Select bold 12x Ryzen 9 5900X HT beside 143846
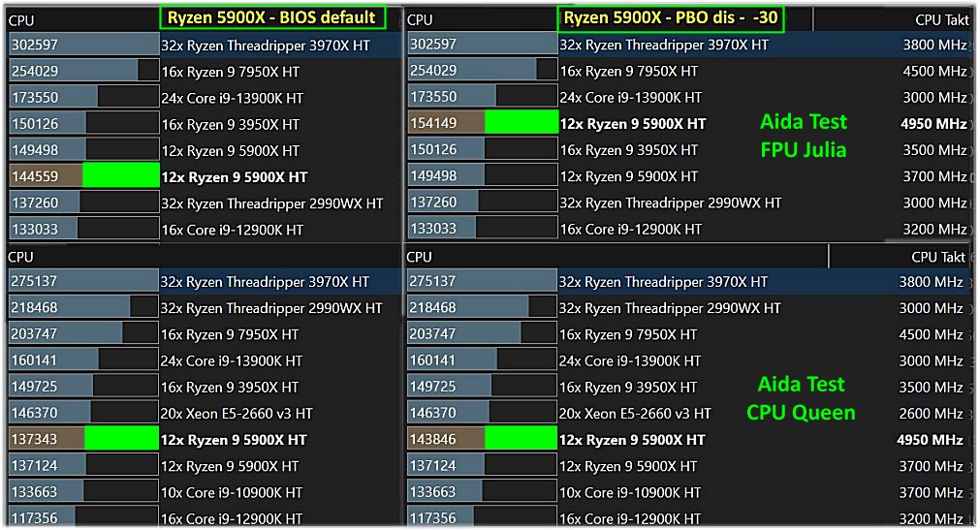The height and width of the screenshot is (530, 980). tap(632, 440)
